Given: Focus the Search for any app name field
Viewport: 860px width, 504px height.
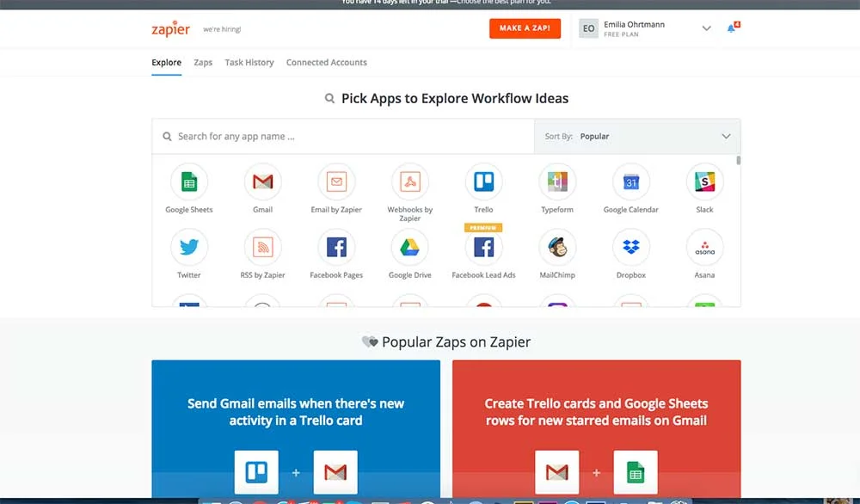Looking at the screenshot, I should (343, 136).
